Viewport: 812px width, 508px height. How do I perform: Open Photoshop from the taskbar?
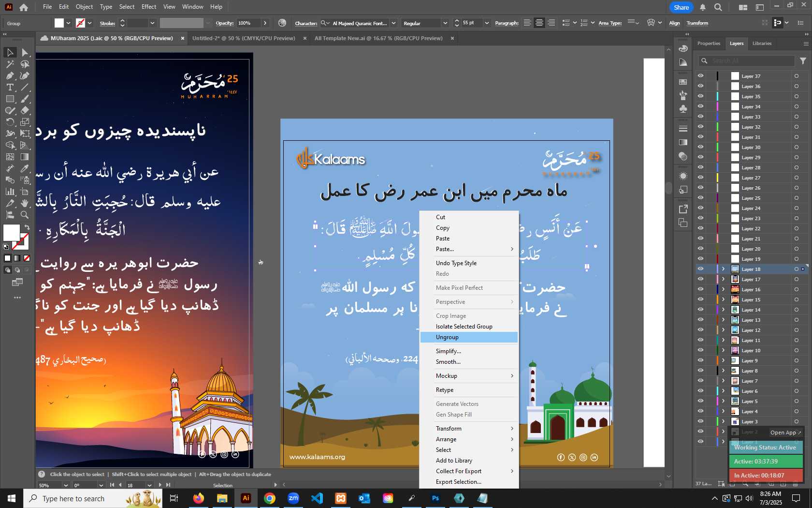click(435, 498)
